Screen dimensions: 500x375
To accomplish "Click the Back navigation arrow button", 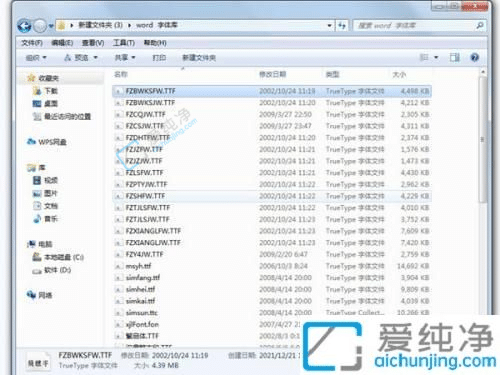I will (x=24, y=25).
